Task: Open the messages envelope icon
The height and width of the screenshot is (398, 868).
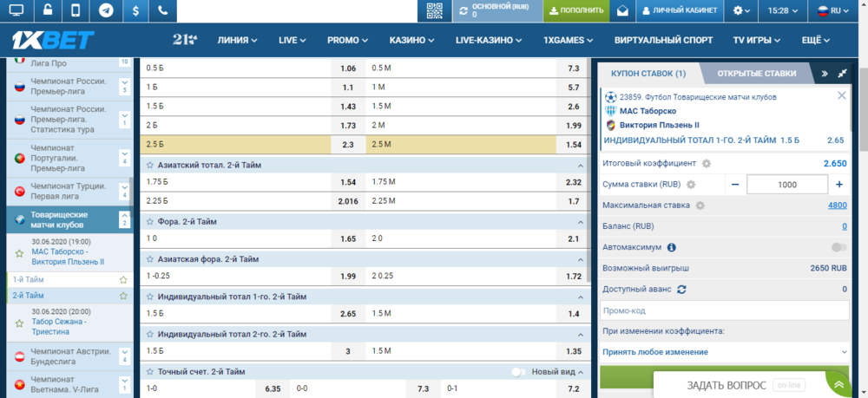Action: pyautogui.click(x=622, y=10)
